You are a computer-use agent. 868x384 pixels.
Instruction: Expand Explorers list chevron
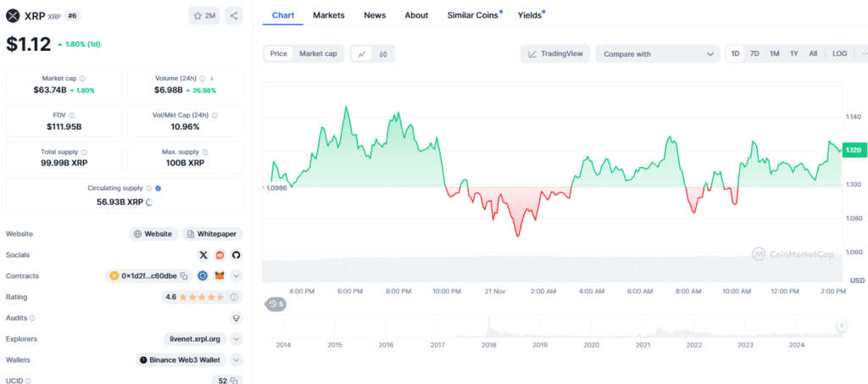[x=236, y=338]
